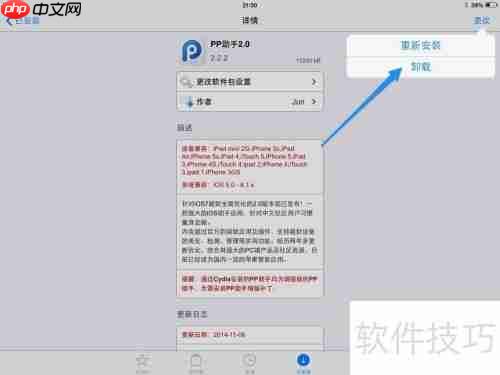Click the 详情 page title

tap(249, 20)
